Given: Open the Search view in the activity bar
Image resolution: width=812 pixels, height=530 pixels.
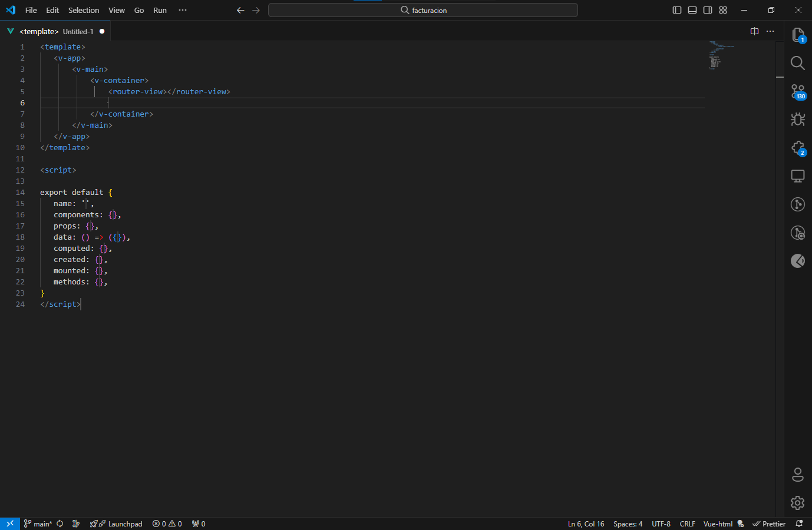Looking at the screenshot, I should click(x=798, y=63).
